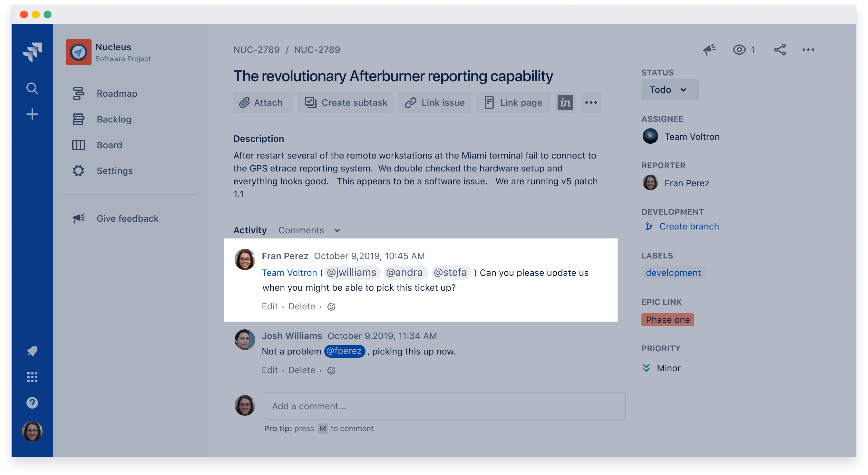Toggle watching with the eye icon
This screenshot has height=475, width=868.
pos(739,50)
